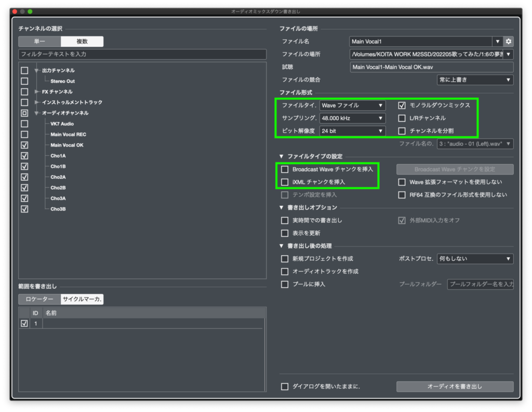
Task: Enable Broadcast Wave チャンクを挿入 checkbox
Action: (x=285, y=169)
